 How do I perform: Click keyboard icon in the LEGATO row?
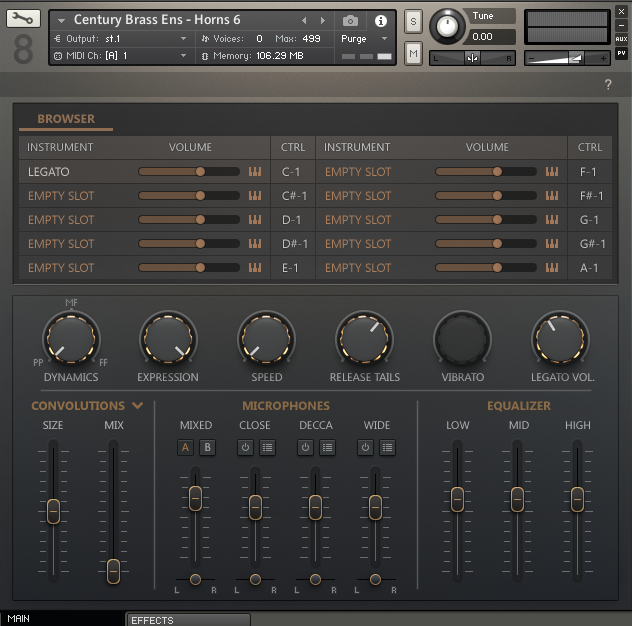click(x=255, y=172)
